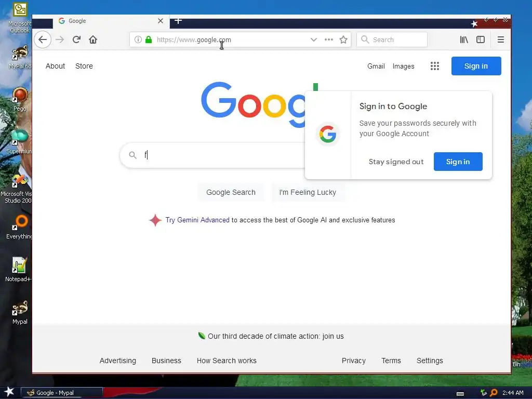Image resolution: width=532 pixels, height=399 pixels.
Task: Click the keyboard icon in system tray
Action: (x=460, y=394)
